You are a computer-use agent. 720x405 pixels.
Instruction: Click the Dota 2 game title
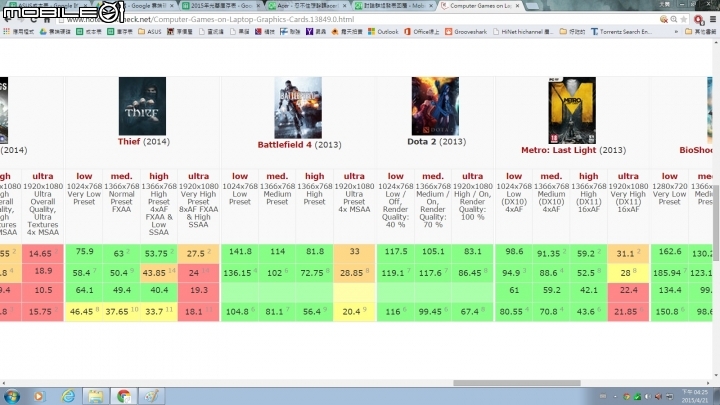422,141
